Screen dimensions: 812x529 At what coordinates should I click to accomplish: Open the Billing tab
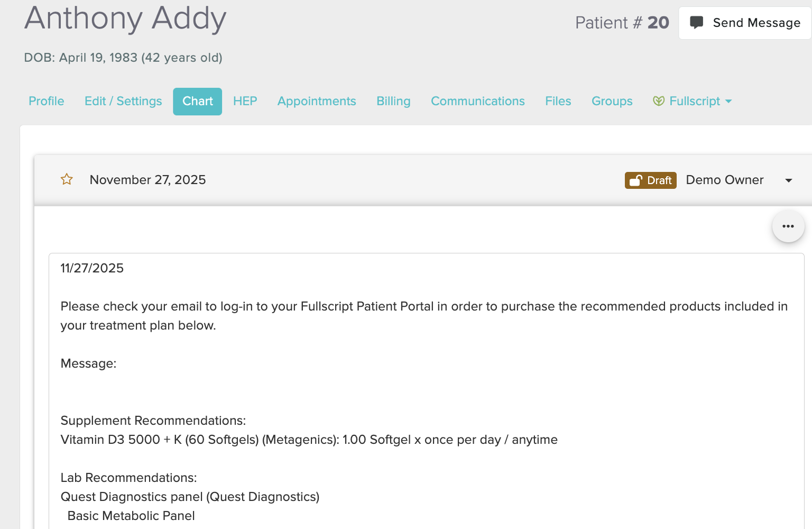(393, 101)
